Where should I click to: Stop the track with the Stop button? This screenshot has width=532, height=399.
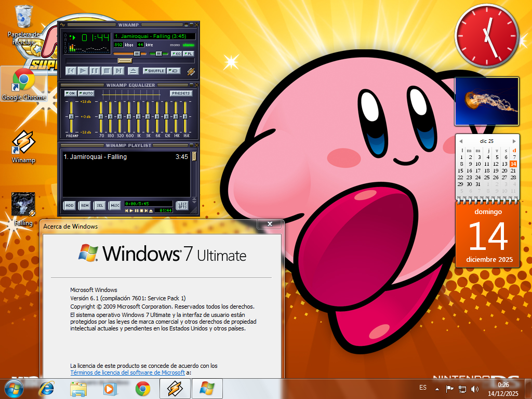[x=107, y=71]
